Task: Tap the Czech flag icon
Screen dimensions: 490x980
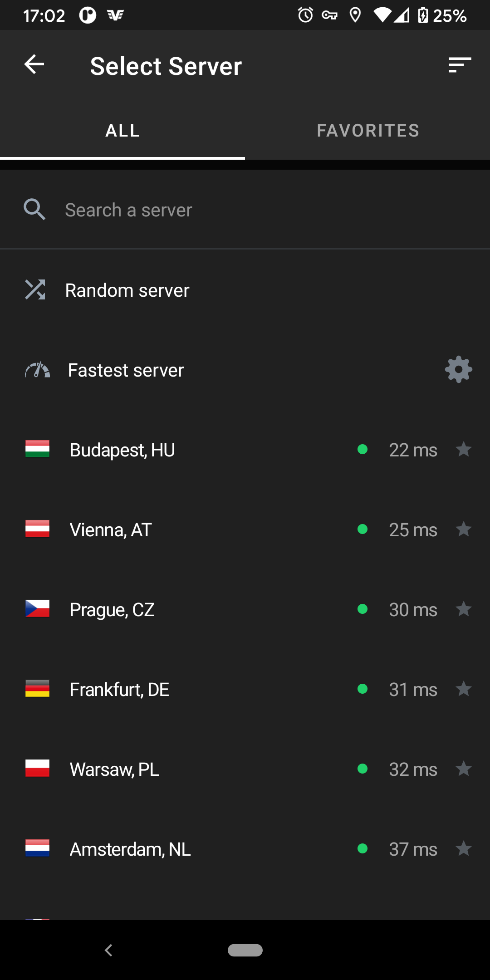Action: click(x=37, y=609)
